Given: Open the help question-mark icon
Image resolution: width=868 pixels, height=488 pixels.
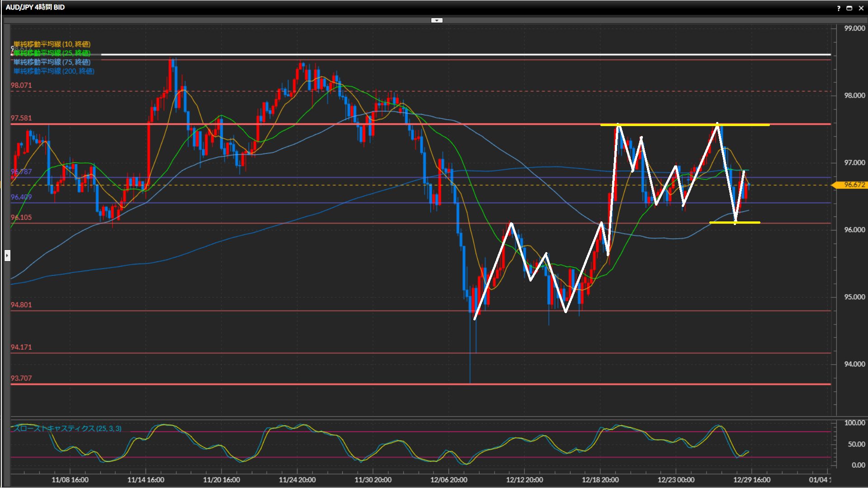Looking at the screenshot, I should (x=839, y=8).
